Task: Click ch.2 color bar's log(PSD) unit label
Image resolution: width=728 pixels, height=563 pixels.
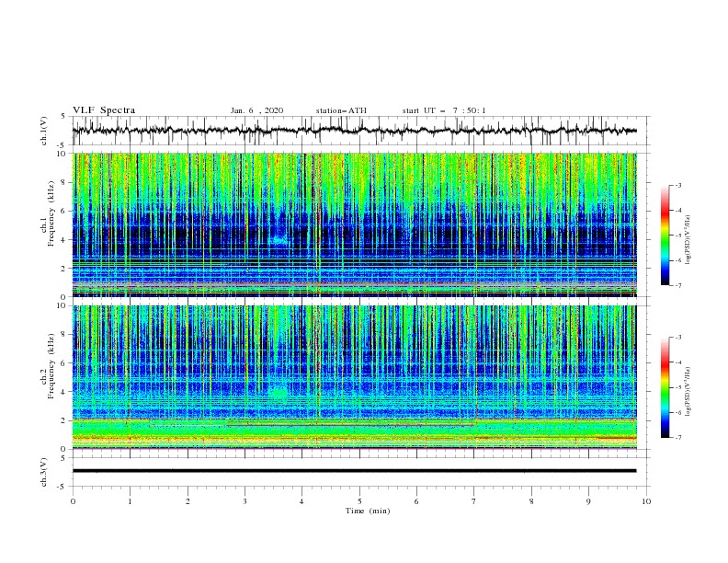Action: (688, 392)
